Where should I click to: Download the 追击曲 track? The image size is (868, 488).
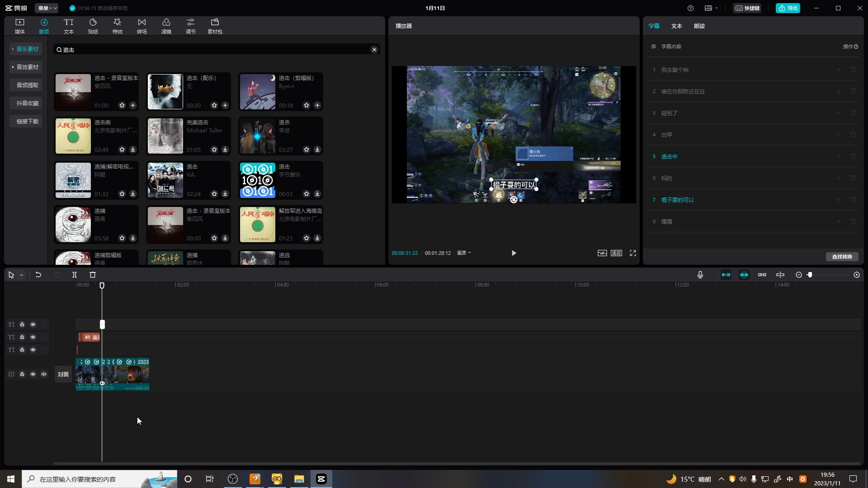tap(133, 150)
